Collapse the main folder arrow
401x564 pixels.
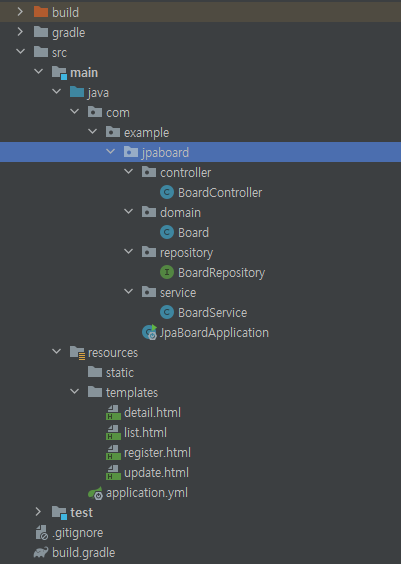[38, 71]
